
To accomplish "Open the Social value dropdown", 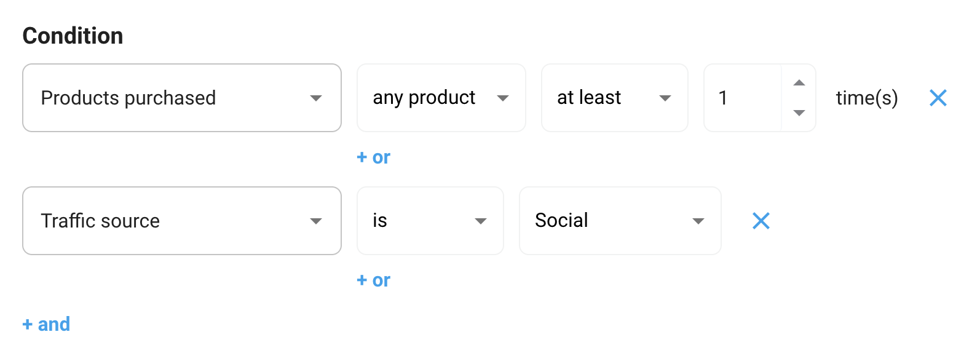I will point(609,221).
